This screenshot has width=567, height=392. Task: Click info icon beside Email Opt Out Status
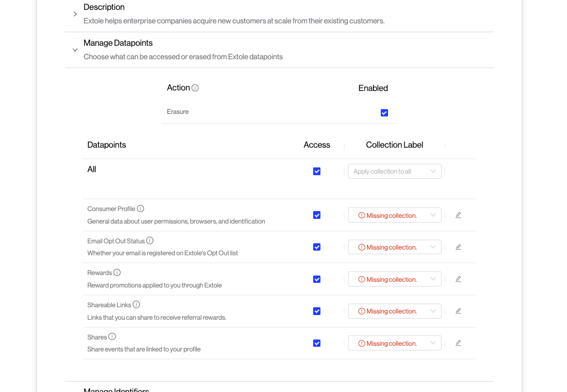150,241
